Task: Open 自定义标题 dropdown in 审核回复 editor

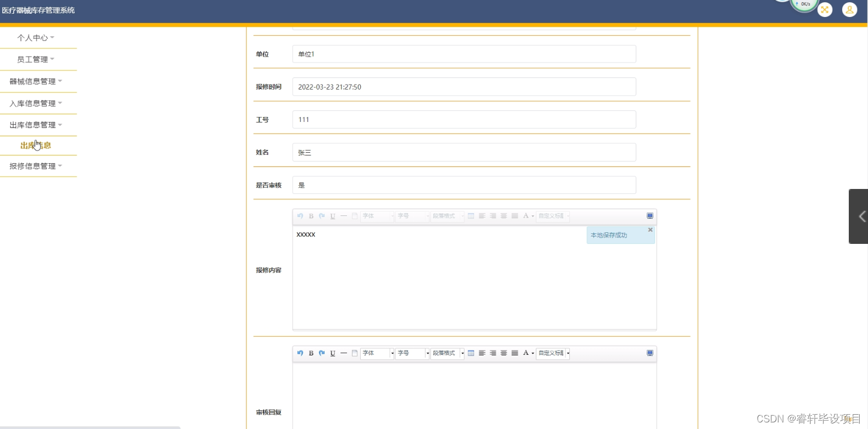Action: tap(553, 353)
